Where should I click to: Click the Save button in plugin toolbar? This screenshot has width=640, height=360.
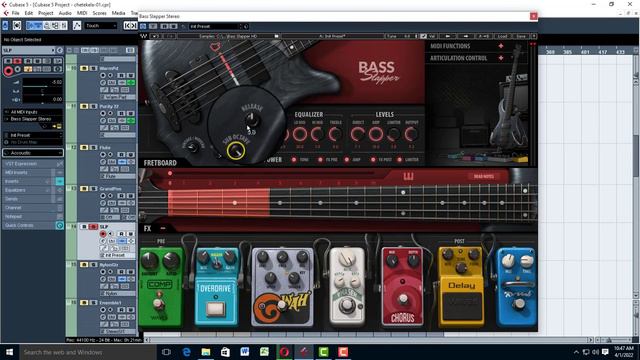[x=521, y=36]
